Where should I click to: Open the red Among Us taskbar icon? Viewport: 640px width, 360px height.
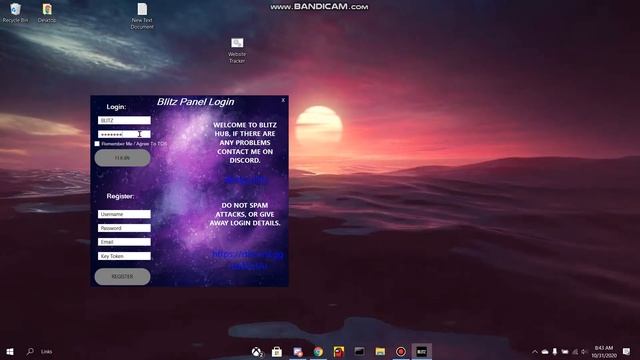coord(339,351)
